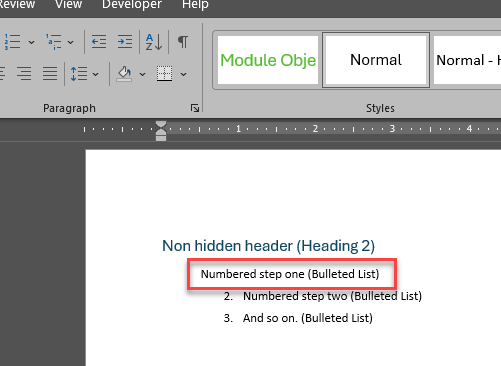Apply numbered list formatting
Viewport: 501px width, 366px height.
[12, 42]
